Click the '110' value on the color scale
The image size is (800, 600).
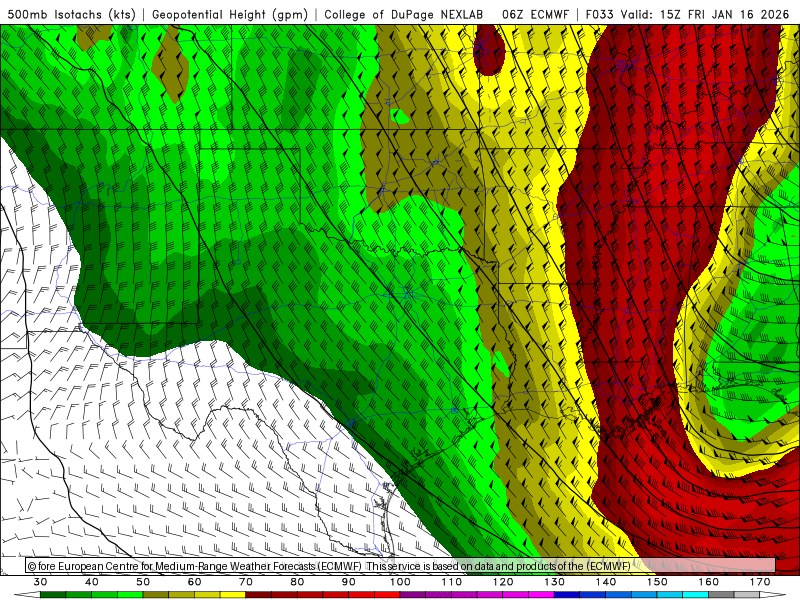pyautogui.click(x=452, y=582)
